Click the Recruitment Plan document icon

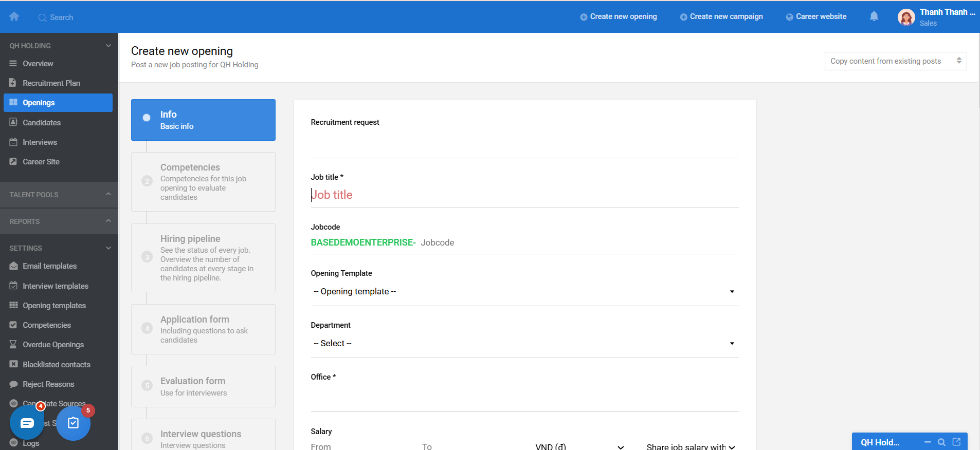pos(13,83)
